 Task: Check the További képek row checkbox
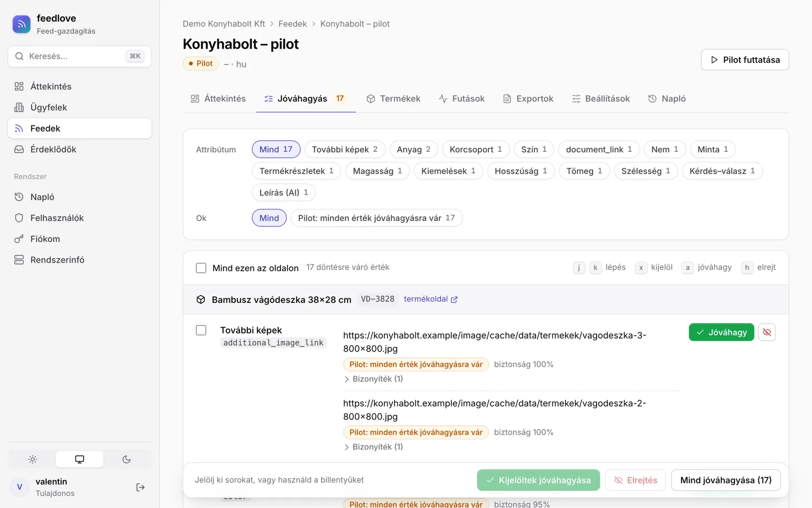[x=201, y=330]
